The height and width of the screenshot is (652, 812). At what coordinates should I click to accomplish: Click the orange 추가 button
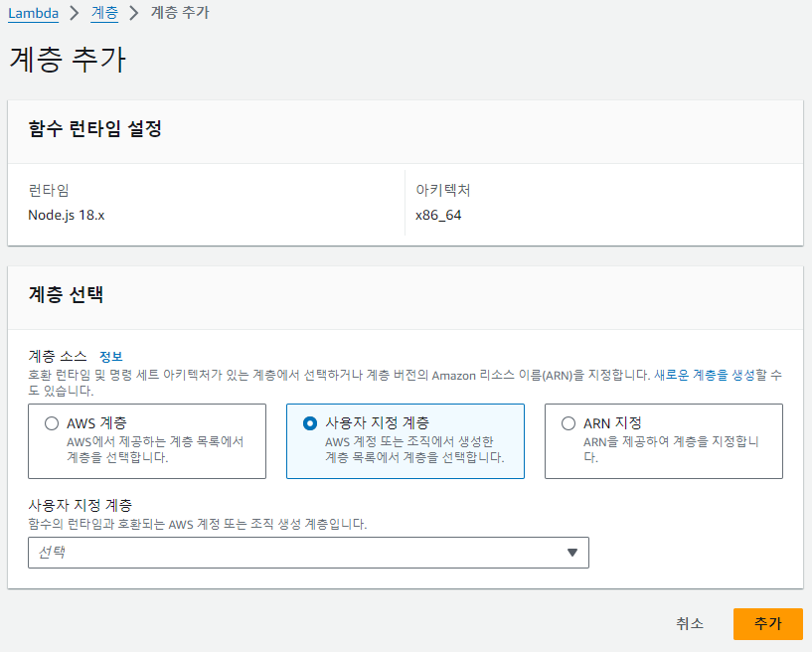coord(768,623)
